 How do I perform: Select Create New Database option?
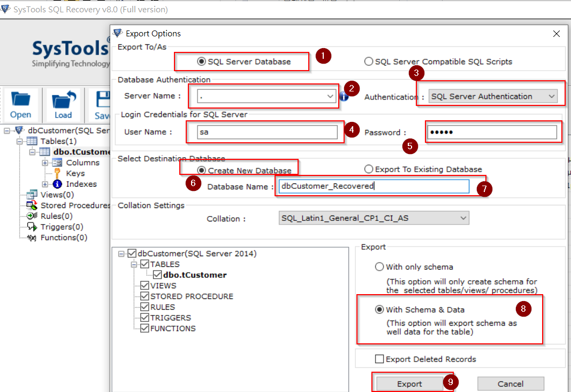click(x=201, y=171)
